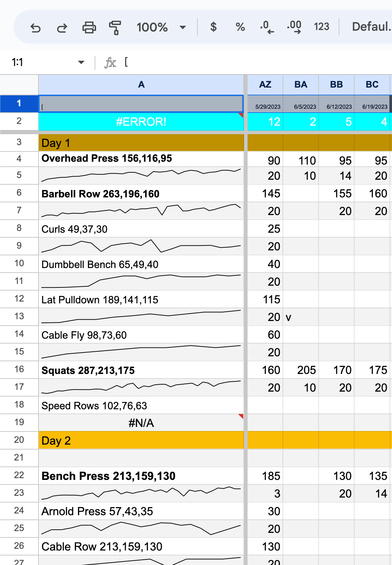This screenshot has height=565, width=392.
Task: Click the cell containing letter v
Action: [301, 317]
